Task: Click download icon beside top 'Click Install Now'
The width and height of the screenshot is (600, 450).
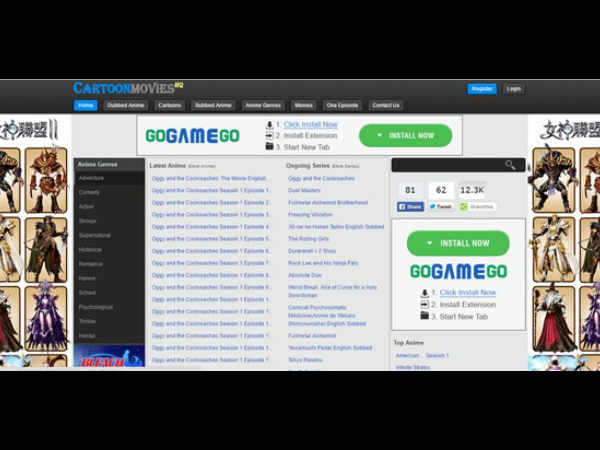Action: (269, 125)
